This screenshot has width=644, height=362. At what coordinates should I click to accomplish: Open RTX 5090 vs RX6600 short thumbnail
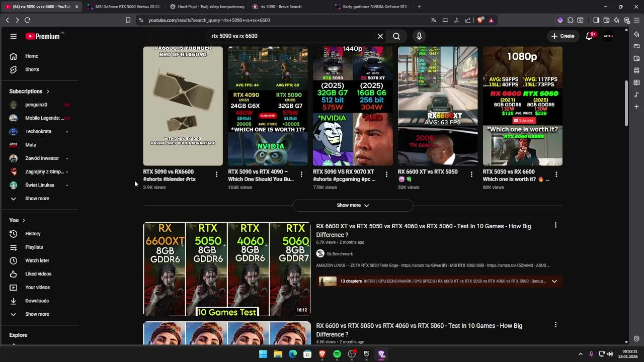183,106
